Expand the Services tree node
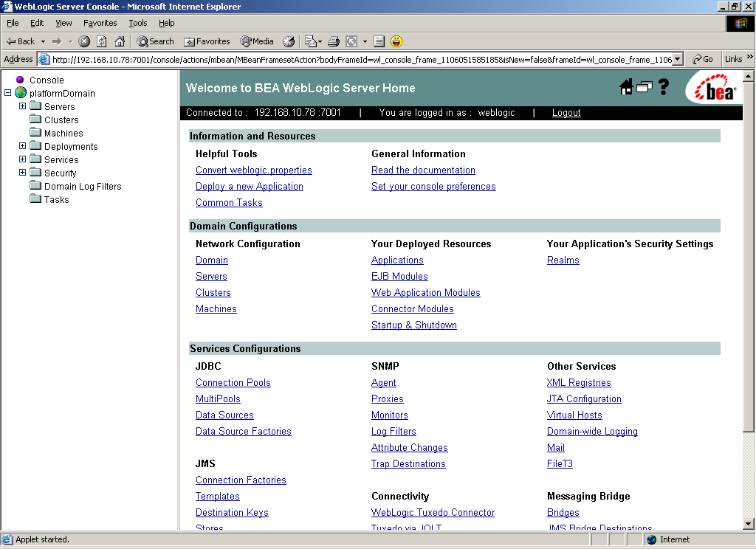Image resolution: width=756 pixels, height=549 pixels. pyautogui.click(x=22, y=159)
